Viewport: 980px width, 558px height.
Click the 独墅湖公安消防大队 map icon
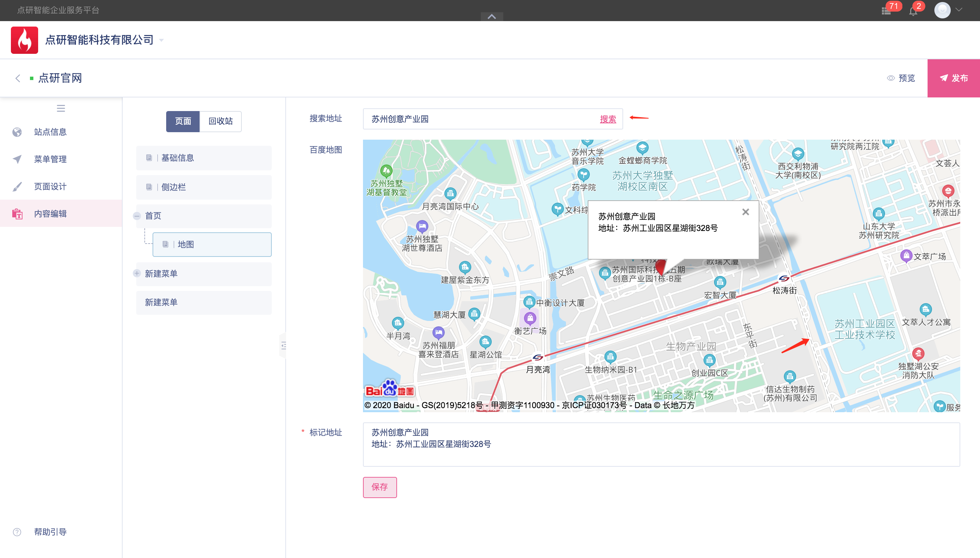click(918, 354)
